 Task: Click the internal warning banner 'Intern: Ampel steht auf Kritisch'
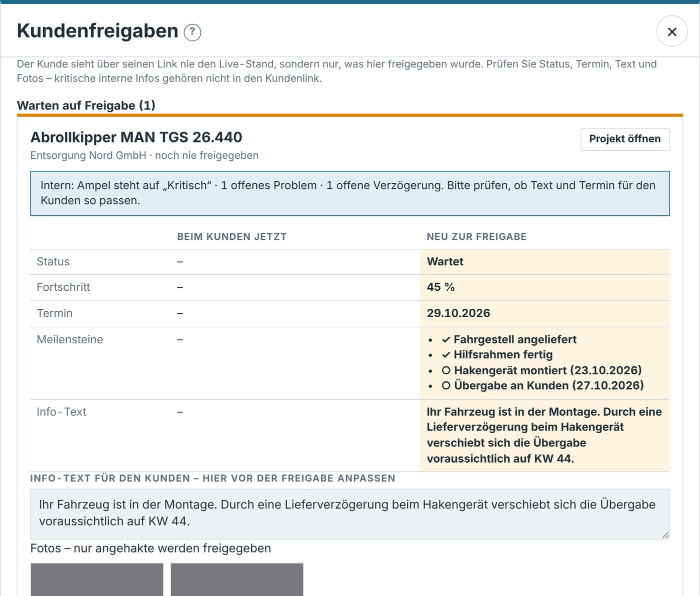tap(349, 193)
